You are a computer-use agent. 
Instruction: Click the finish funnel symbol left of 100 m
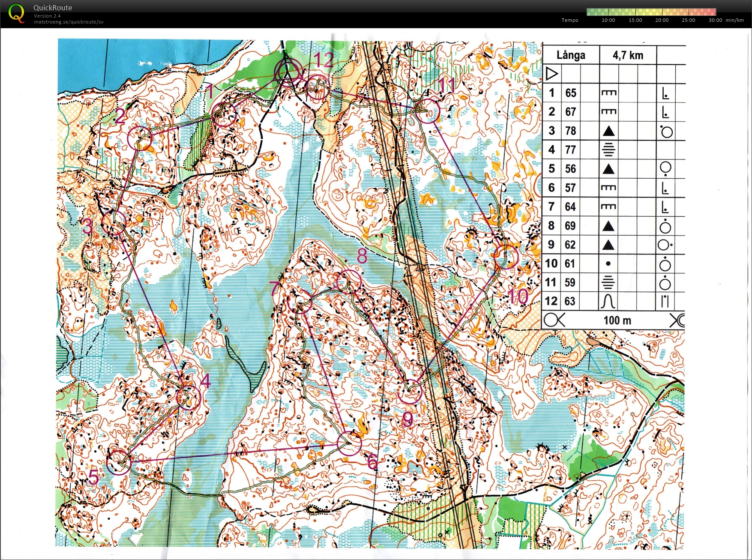(554, 320)
